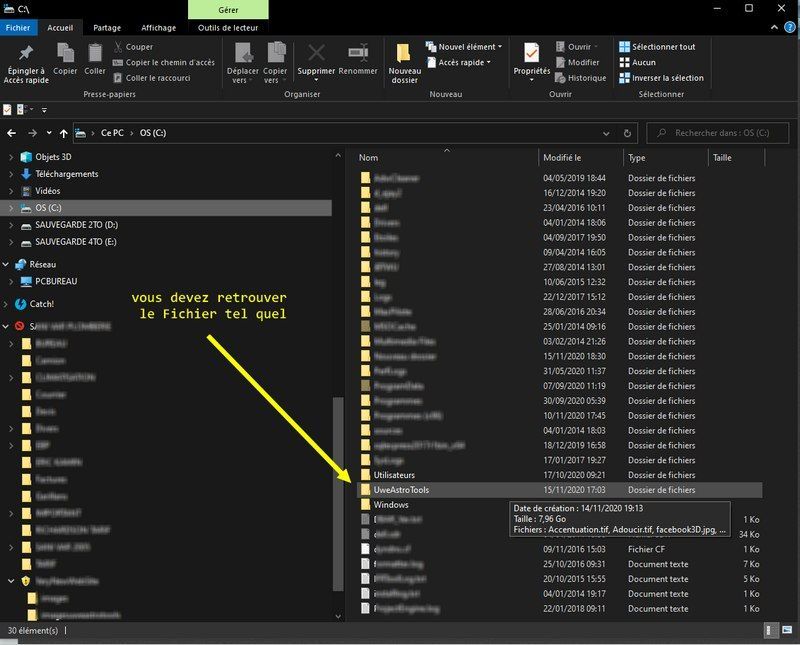Screen dimensions: 800x645
Task: Expand the Téléchargements tree node
Action: coord(11,174)
